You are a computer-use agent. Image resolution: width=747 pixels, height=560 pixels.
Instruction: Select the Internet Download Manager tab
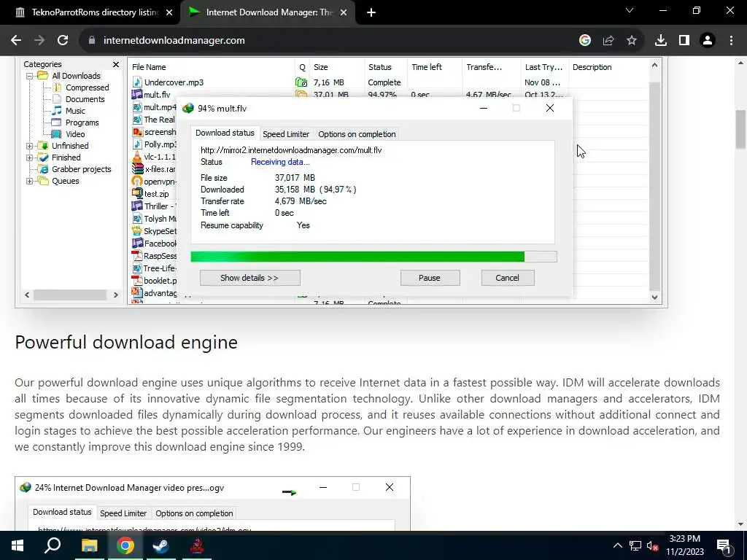pos(269,12)
